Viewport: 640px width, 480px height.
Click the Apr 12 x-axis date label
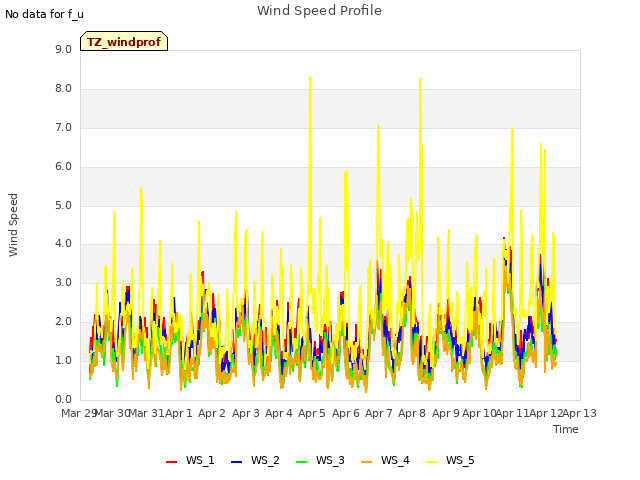point(546,413)
